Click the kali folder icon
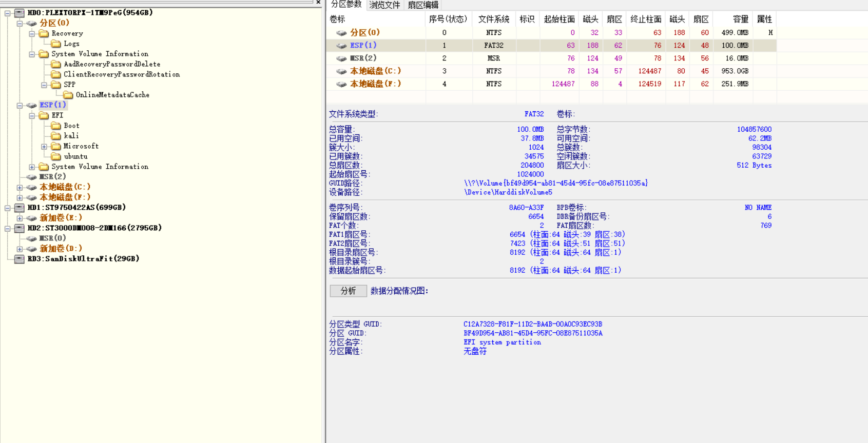868x443 pixels. 56,136
